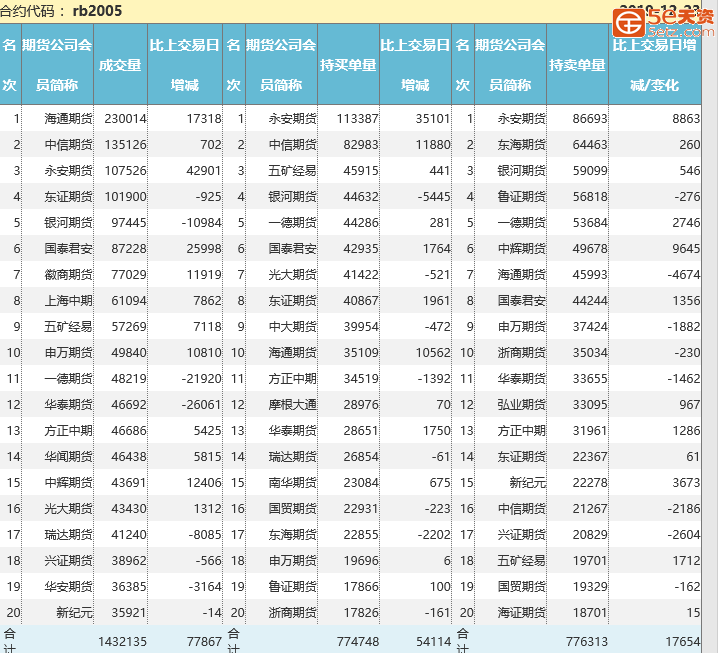The height and width of the screenshot is (653, 720).
Task: Select 华安期货 in the volume ranking
Action: click(x=68, y=587)
